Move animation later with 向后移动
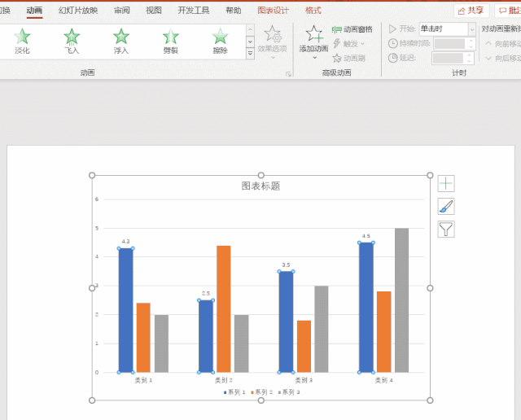Viewport: 521px width, 420px height. pyautogui.click(x=502, y=58)
